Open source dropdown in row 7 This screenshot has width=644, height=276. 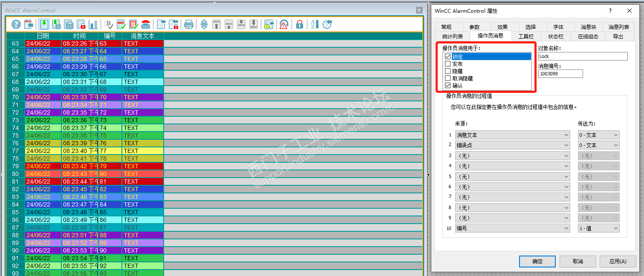[513, 197]
